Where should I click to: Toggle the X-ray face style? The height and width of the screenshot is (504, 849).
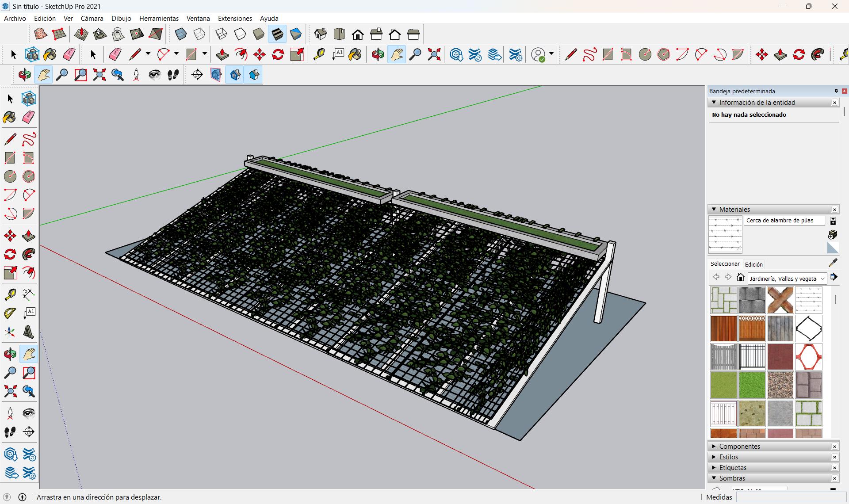(x=181, y=34)
